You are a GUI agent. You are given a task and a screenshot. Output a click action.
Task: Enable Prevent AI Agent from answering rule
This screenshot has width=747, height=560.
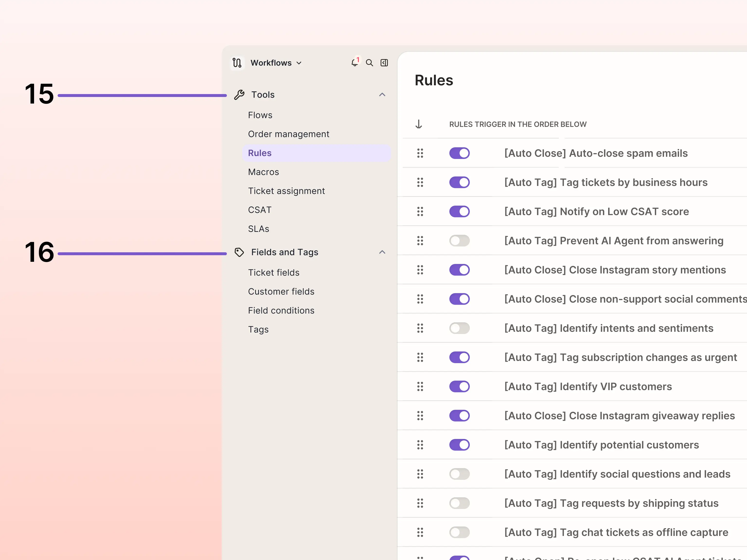[x=459, y=241]
